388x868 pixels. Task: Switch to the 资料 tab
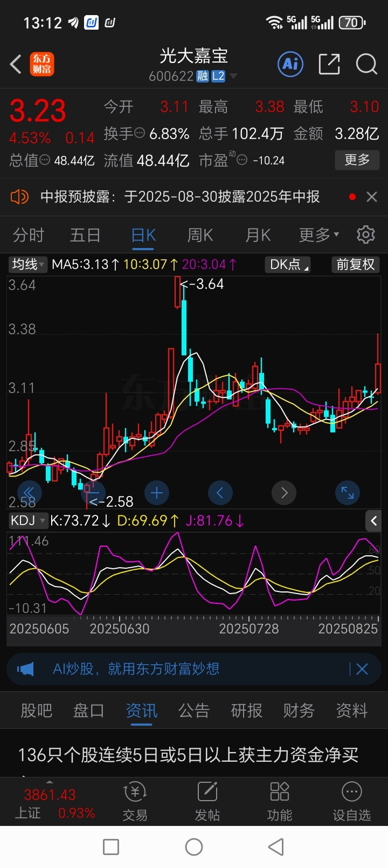[x=352, y=711]
